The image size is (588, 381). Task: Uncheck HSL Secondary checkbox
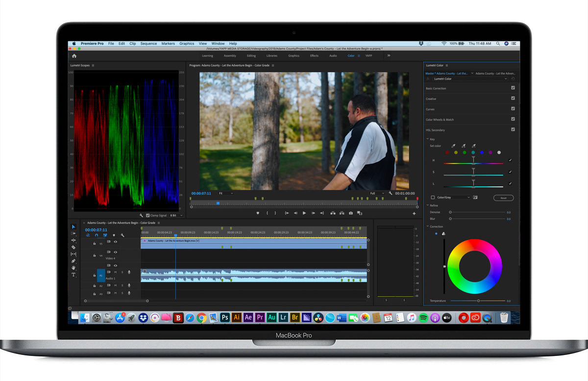(x=513, y=129)
